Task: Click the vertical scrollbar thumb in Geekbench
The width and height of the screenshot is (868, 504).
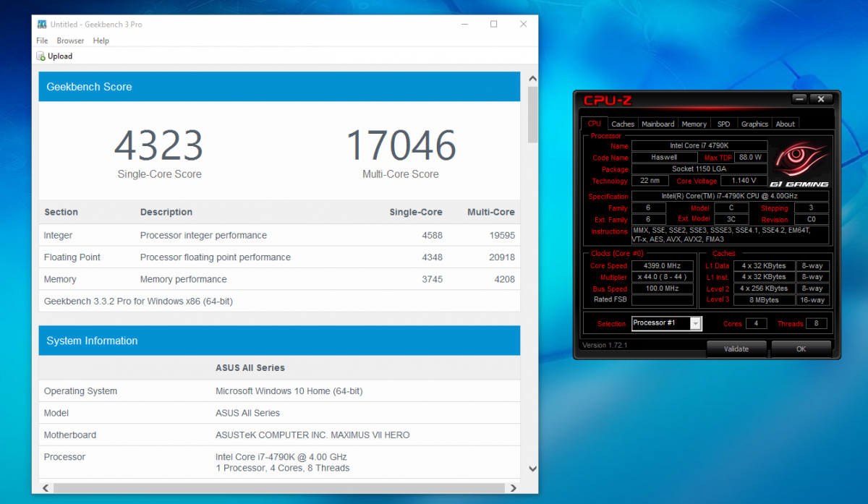Action: 532,114
